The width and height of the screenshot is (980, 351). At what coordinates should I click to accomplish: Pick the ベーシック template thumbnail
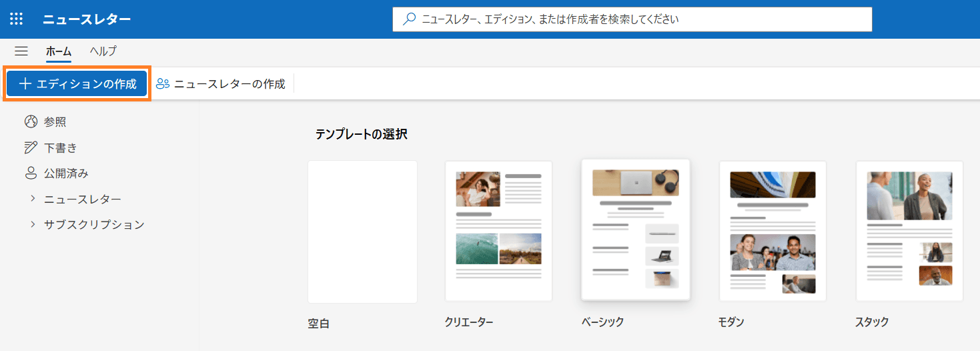tap(635, 230)
